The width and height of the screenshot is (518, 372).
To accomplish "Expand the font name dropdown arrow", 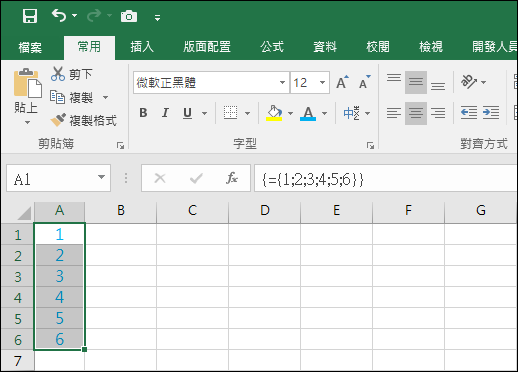I will pyautogui.click(x=282, y=82).
